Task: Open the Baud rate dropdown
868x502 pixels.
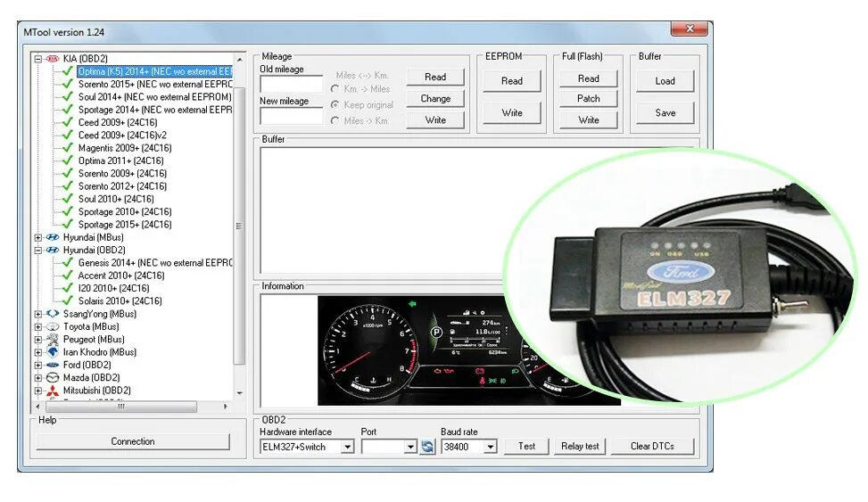Action: point(491,447)
